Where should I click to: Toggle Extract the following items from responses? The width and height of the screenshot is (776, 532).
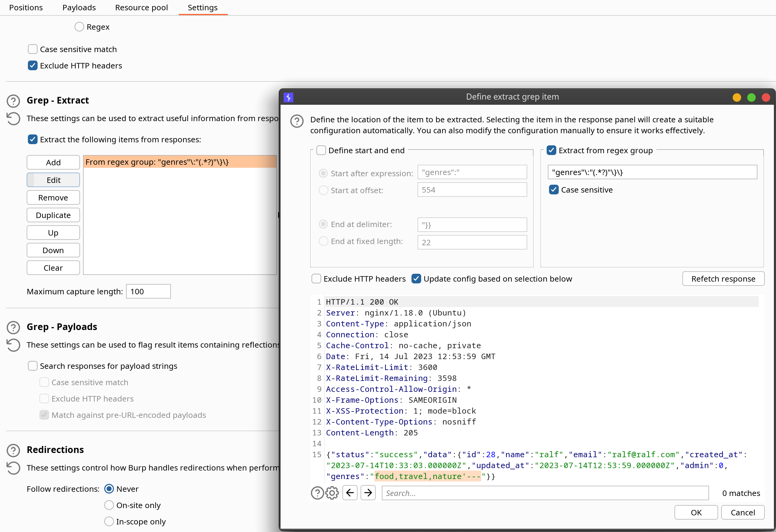point(33,140)
